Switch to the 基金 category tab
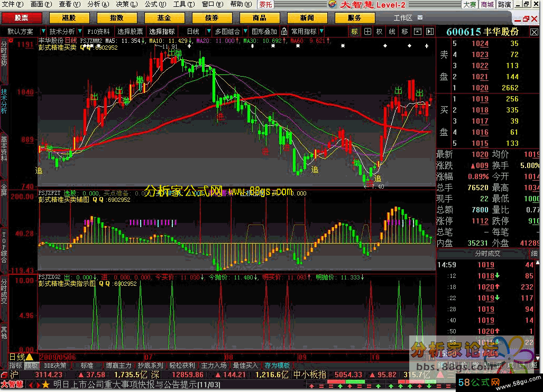 pyautogui.click(x=164, y=17)
